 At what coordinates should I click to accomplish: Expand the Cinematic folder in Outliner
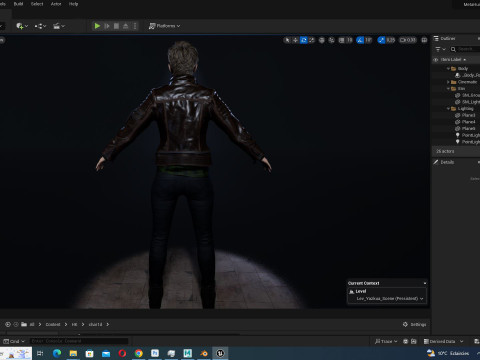pyautogui.click(x=448, y=82)
